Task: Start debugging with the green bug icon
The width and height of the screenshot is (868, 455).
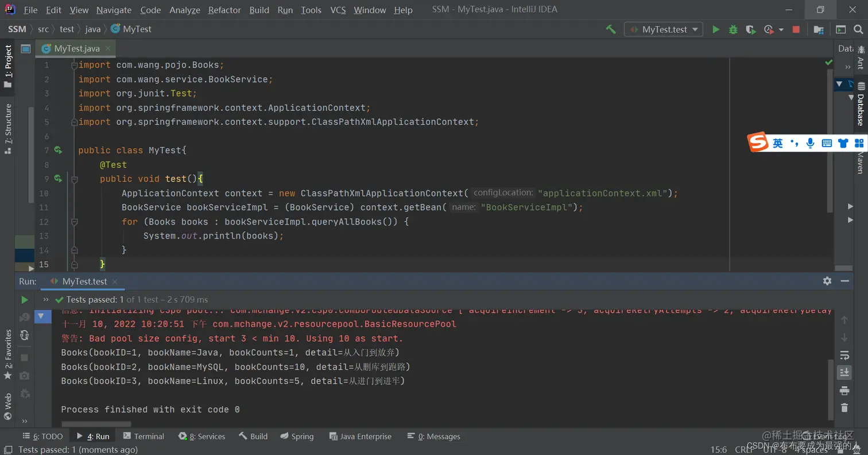Action: click(x=733, y=29)
